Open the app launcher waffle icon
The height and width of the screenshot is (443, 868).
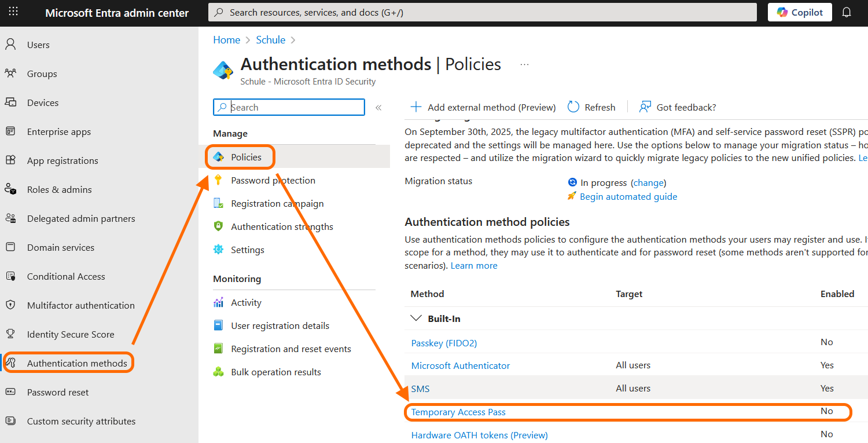point(13,12)
